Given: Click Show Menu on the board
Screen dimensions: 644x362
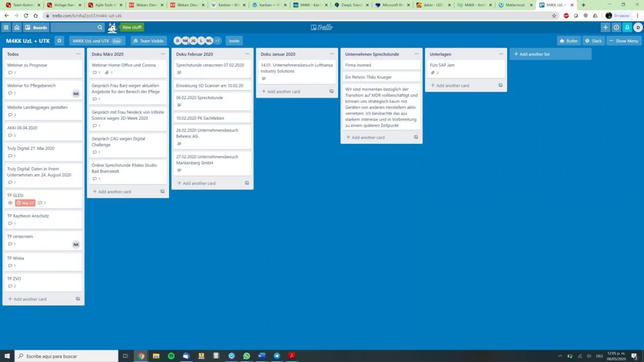Looking at the screenshot, I should pos(624,41).
